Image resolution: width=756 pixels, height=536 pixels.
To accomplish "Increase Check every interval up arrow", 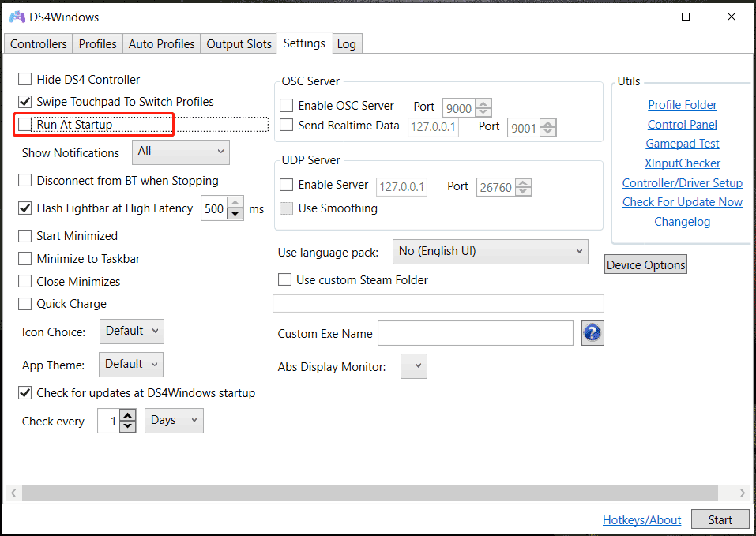I will (x=127, y=415).
